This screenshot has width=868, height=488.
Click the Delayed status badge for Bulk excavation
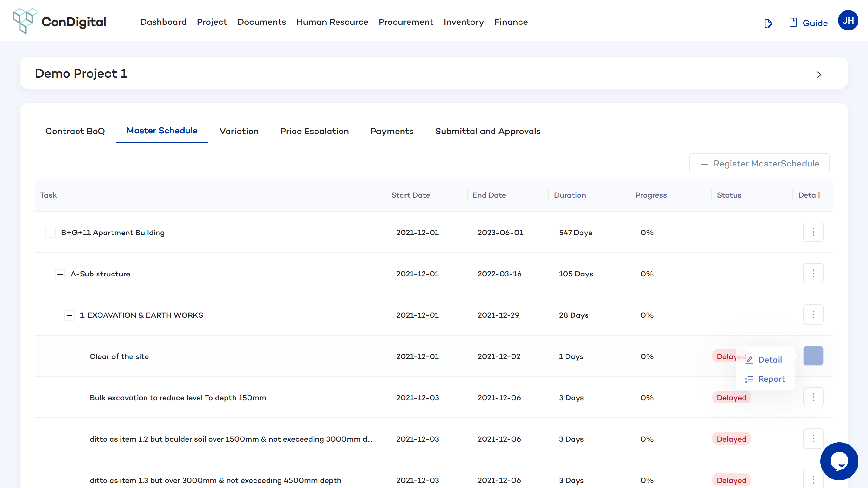point(731,398)
